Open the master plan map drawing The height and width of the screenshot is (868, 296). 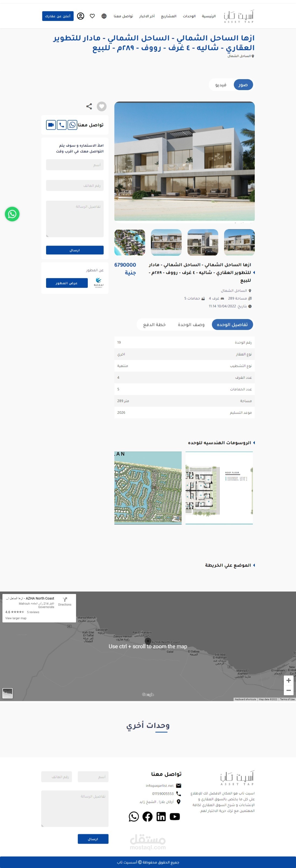coord(148,488)
